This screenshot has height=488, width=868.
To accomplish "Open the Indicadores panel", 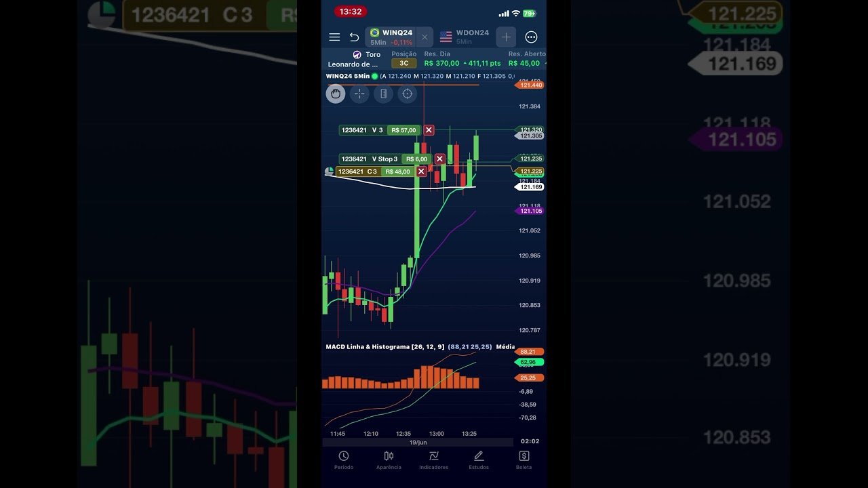I will click(434, 460).
